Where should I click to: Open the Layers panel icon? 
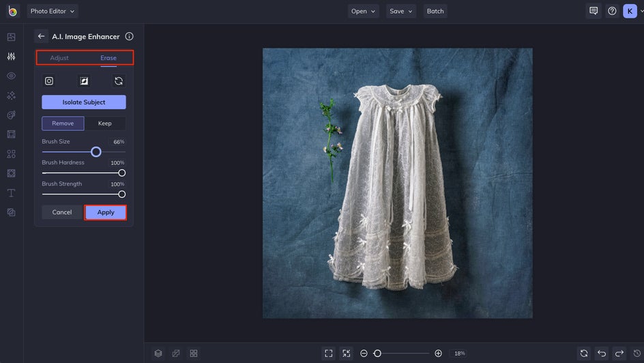point(158,353)
